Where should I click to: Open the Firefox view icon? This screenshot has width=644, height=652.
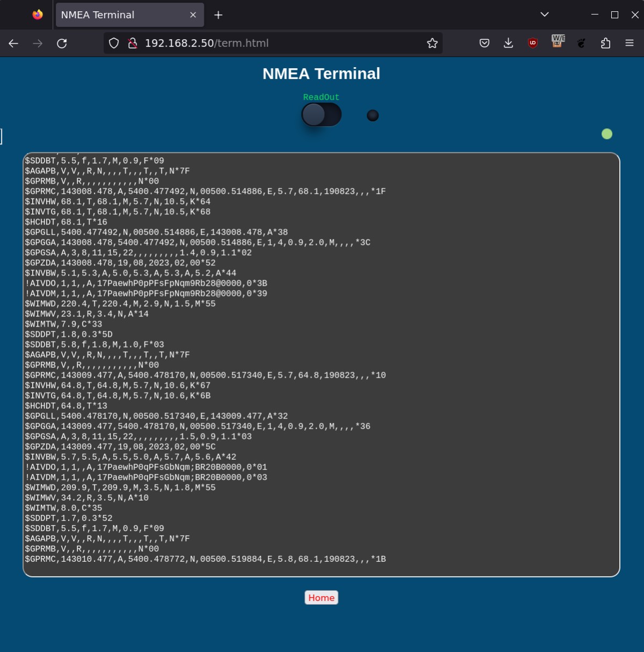click(x=38, y=15)
